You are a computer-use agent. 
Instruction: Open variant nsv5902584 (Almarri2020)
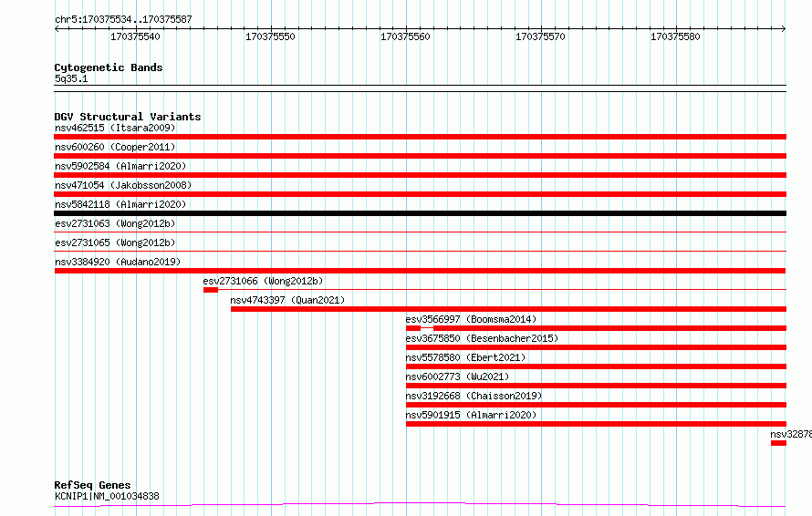click(120, 166)
